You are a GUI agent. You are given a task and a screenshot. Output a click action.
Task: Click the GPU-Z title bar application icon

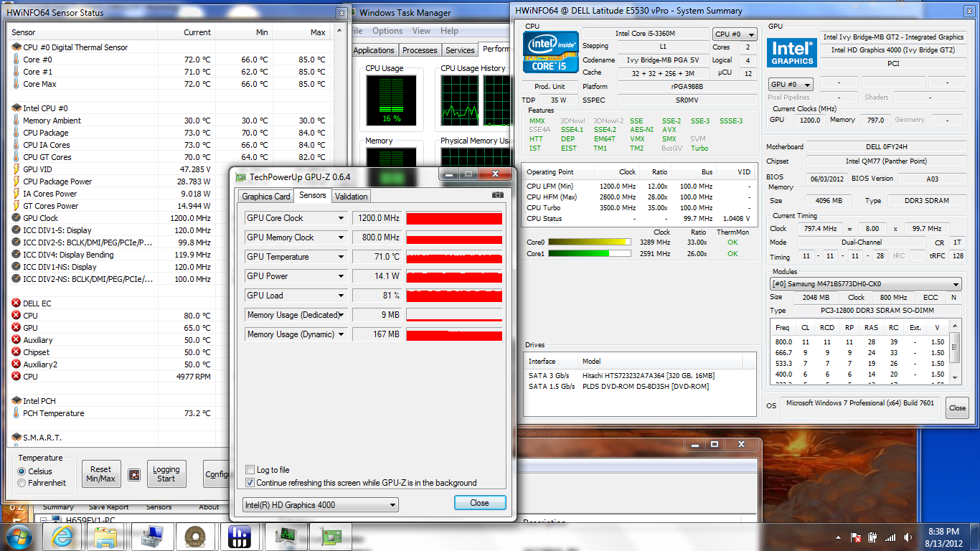[241, 176]
